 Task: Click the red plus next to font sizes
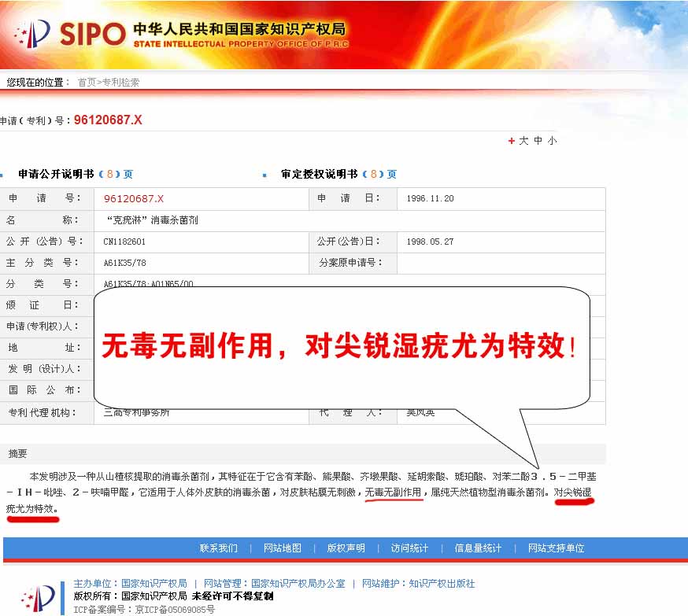point(511,141)
